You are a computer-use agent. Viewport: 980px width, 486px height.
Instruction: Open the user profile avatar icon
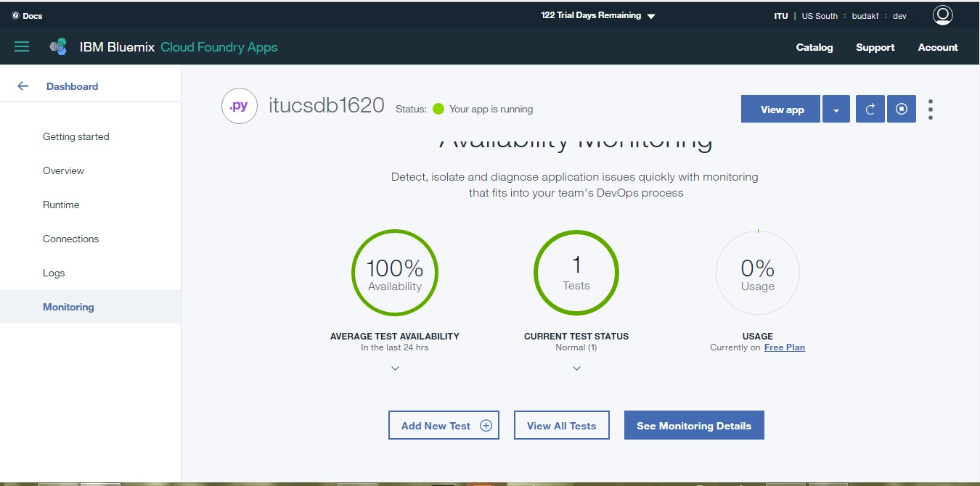(942, 15)
